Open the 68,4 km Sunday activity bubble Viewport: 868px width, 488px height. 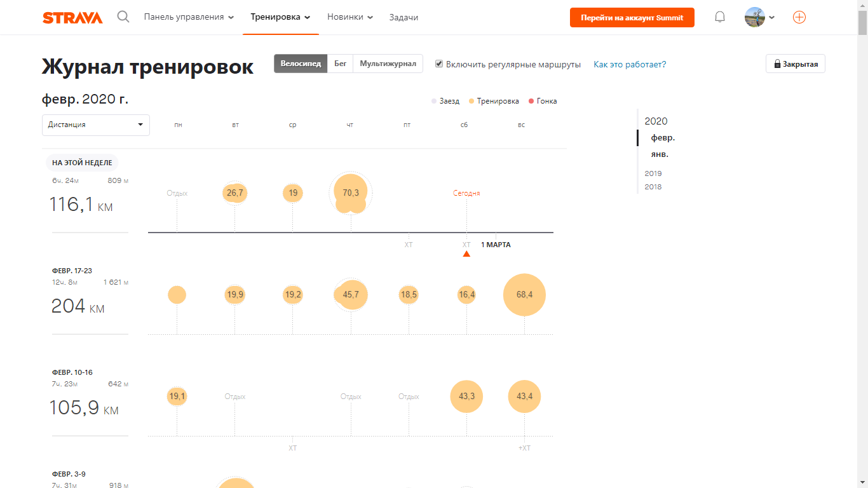click(524, 295)
